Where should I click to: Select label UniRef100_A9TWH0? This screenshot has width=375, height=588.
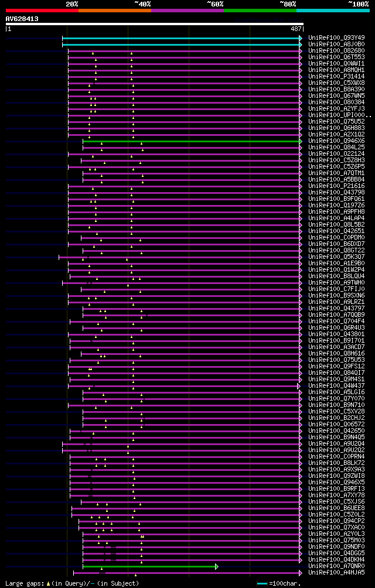click(336, 282)
